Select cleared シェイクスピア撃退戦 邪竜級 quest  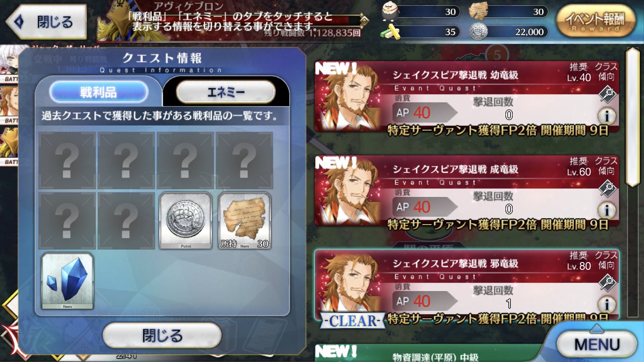(x=466, y=285)
